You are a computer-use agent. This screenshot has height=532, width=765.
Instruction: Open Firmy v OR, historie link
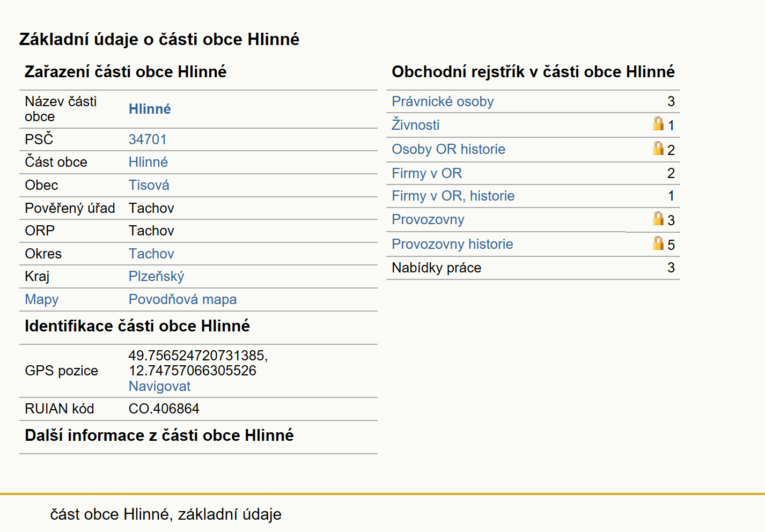tap(453, 196)
